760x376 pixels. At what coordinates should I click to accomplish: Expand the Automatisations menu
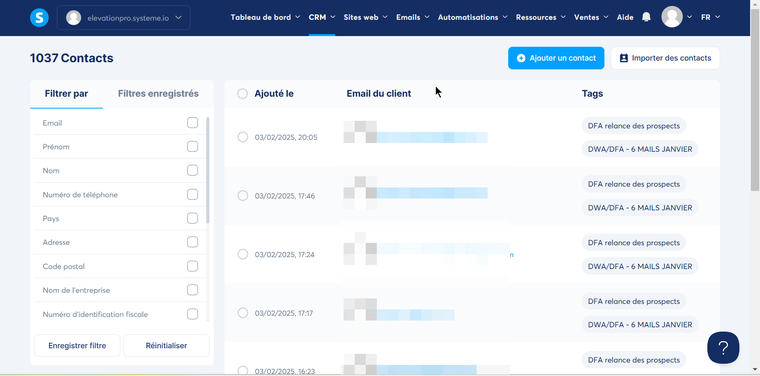click(473, 17)
